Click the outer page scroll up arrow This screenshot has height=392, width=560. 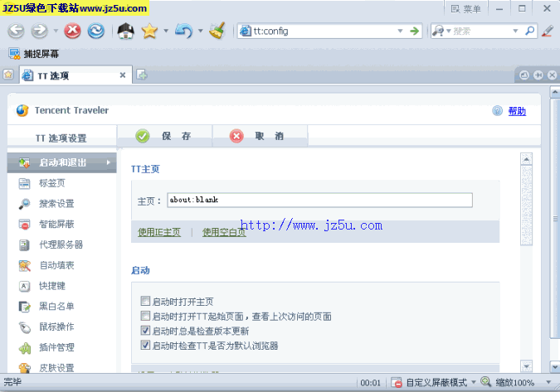pos(555,92)
